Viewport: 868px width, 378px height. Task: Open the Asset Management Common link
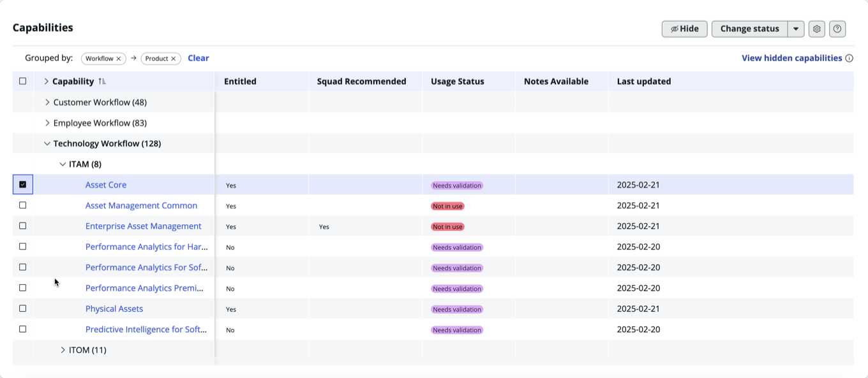coord(141,205)
